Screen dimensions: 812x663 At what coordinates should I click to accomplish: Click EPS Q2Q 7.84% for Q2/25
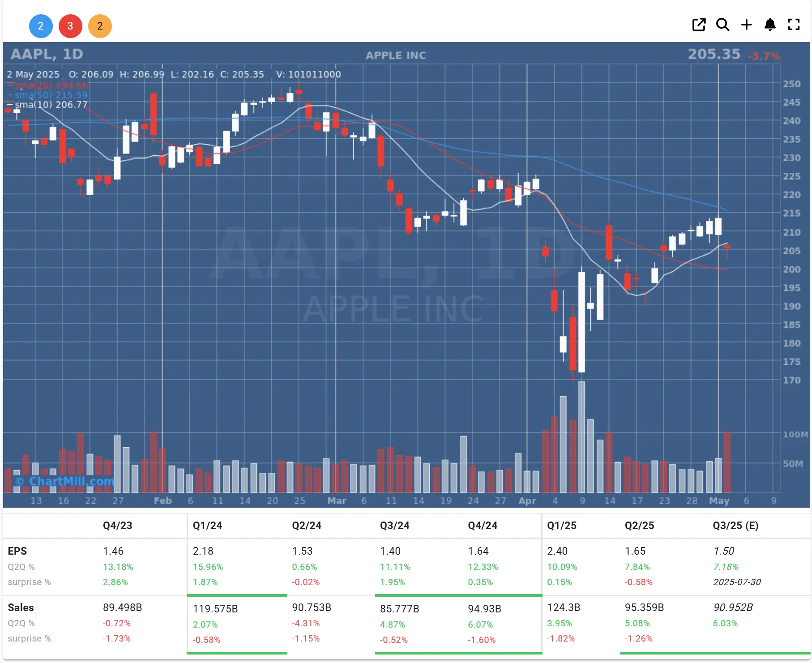click(x=637, y=567)
